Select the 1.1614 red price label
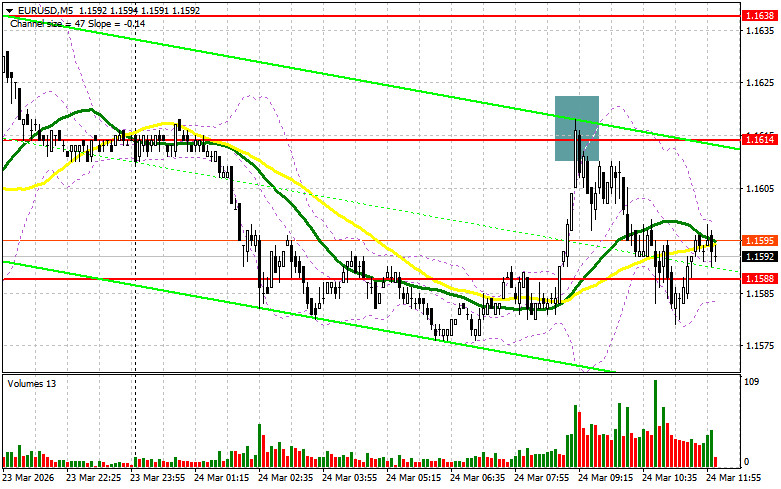The image size is (781, 489). tap(759, 140)
